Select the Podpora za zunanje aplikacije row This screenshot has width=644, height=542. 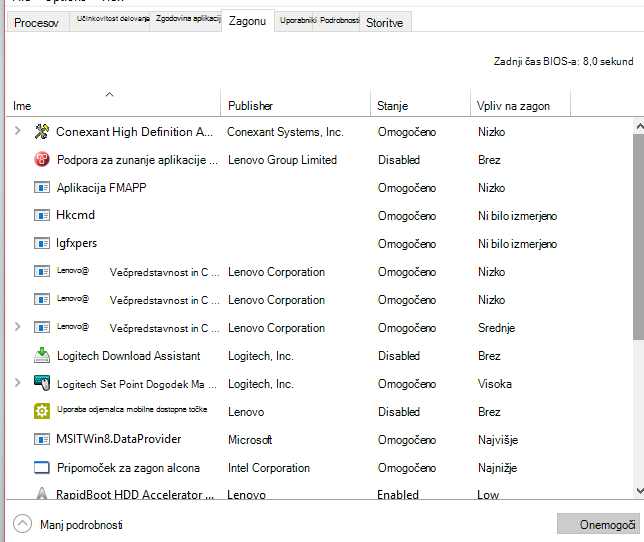(137, 160)
